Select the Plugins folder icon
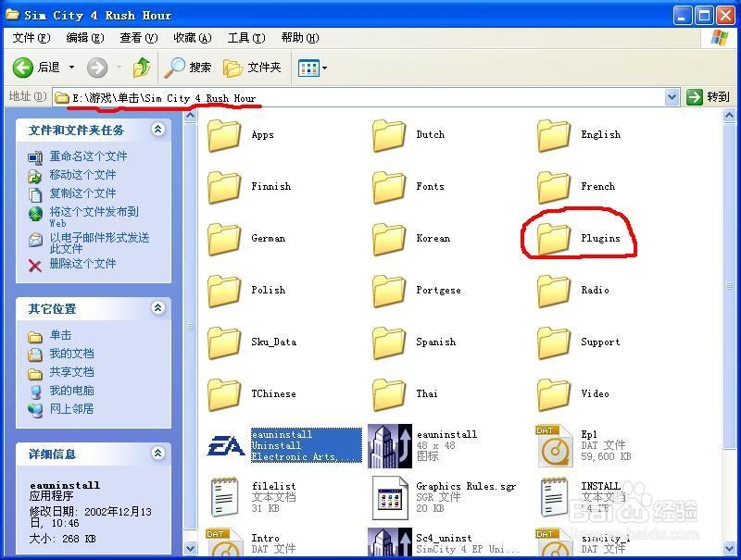The image size is (741, 560). [x=554, y=239]
